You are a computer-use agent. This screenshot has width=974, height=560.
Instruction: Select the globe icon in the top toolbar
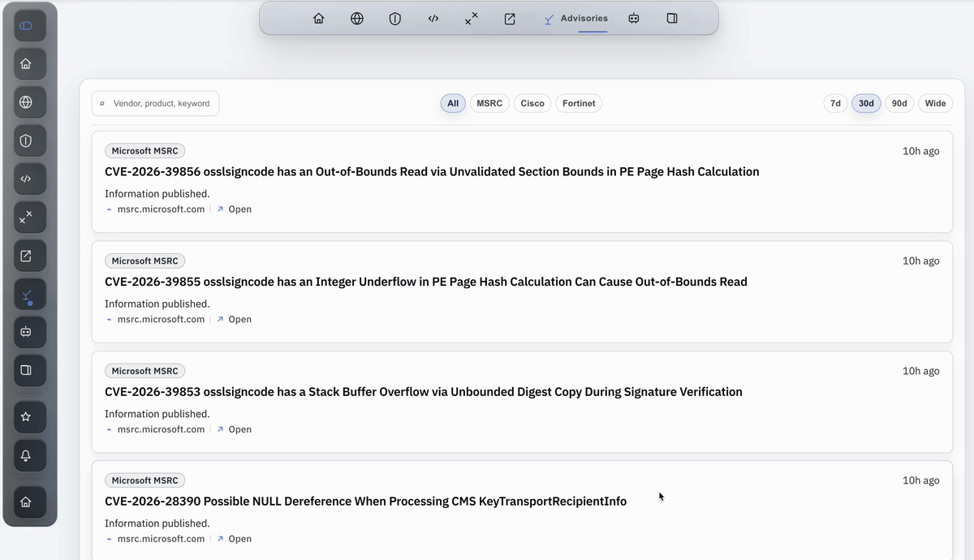[x=357, y=18]
